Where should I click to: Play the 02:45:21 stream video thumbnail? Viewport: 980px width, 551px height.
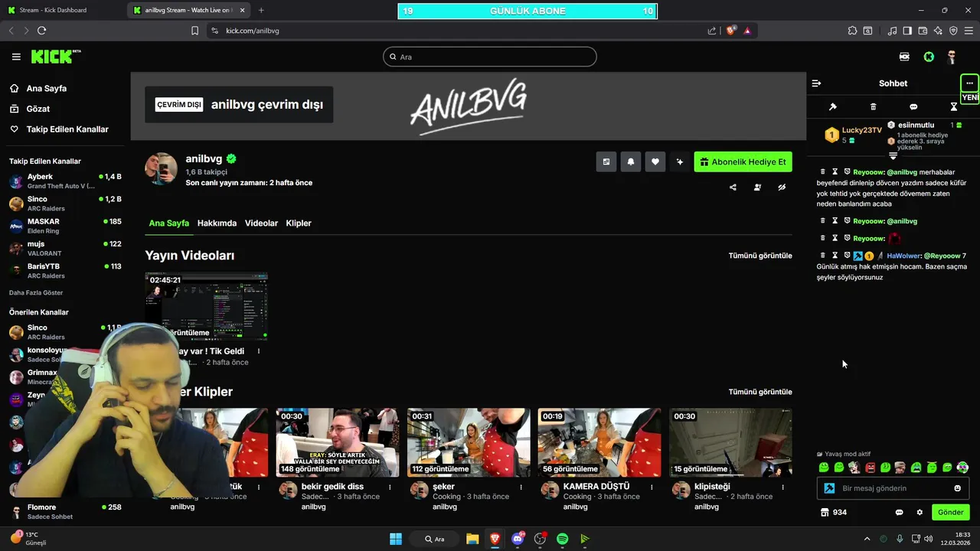[207, 306]
